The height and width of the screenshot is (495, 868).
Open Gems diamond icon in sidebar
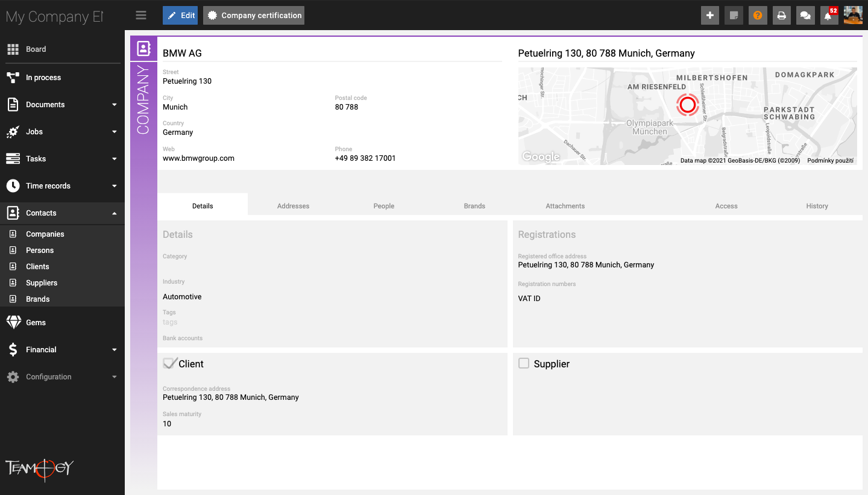13,322
